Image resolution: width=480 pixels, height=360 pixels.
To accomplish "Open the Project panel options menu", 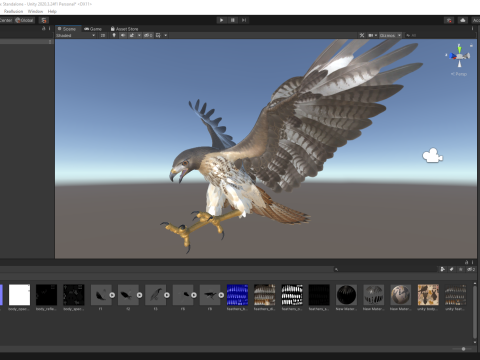I will pos(472,262).
